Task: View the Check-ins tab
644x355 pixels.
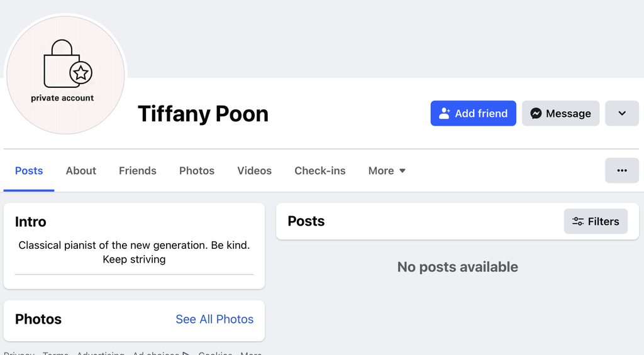Action: (320, 171)
